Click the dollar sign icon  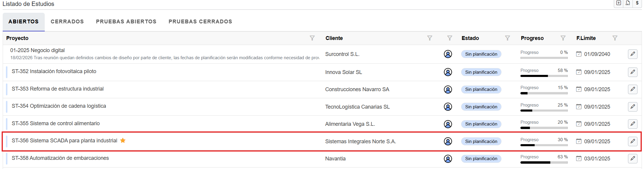point(637,3)
